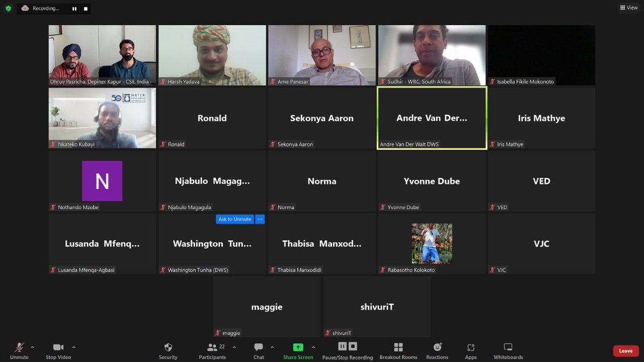Click the Recording cloud indicator icon
This screenshot has width=644, height=362.
[25, 8]
